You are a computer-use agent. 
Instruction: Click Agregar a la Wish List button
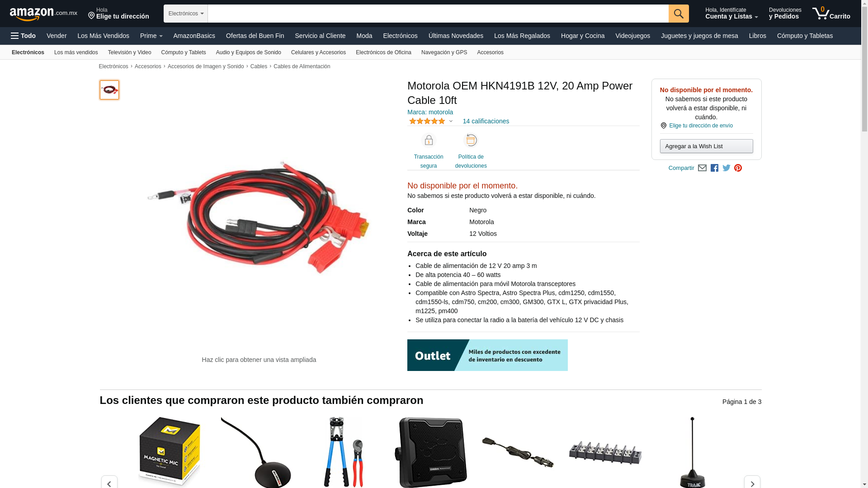pyautogui.click(x=706, y=146)
